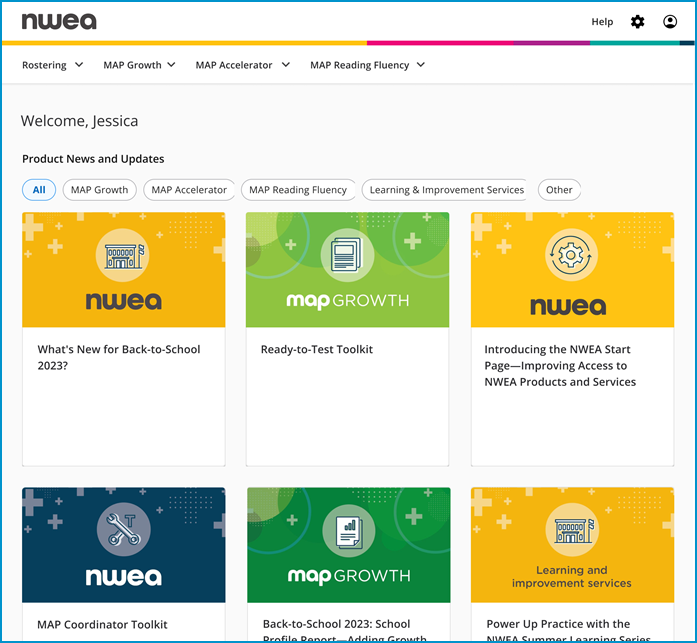Image resolution: width=697 pixels, height=643 pixels.
Task: Click building icon on Learning and improvement card
Action: pos(573,530)
